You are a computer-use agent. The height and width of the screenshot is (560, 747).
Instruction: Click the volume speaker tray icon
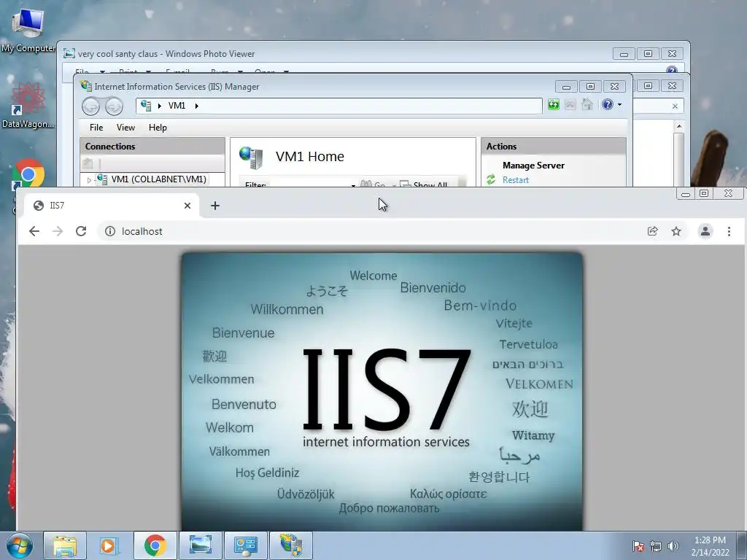[x=673, y=545]
